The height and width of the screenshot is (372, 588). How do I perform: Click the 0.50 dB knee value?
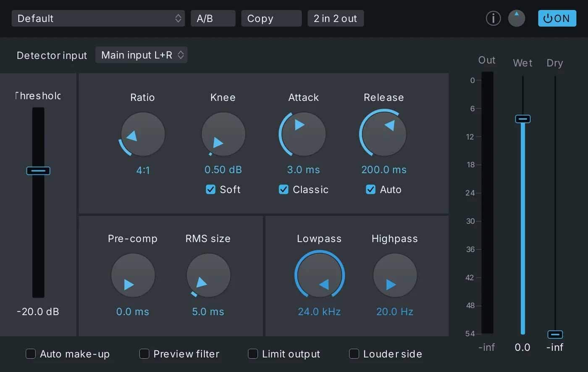coord(223,170)
